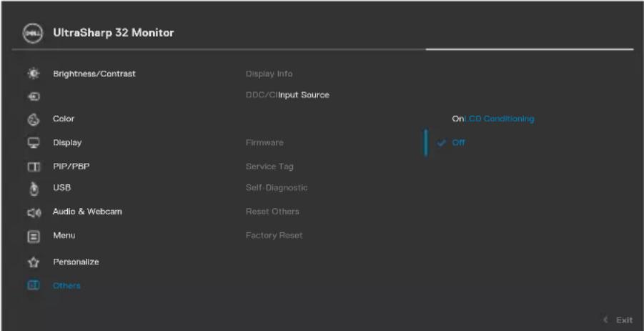The width and height of the screenshot is (644, 331).
Task: Open the Personalize menu
Action: [76, 262]
